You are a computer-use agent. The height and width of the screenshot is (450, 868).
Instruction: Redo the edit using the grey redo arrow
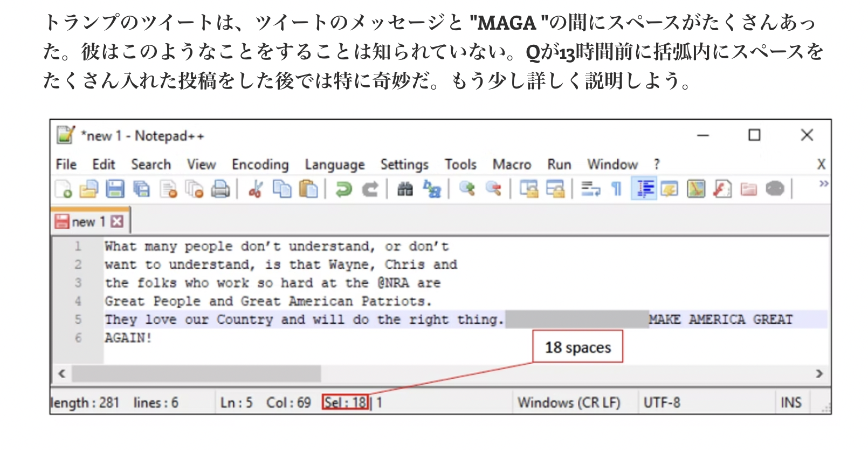[x=370, y=189]
